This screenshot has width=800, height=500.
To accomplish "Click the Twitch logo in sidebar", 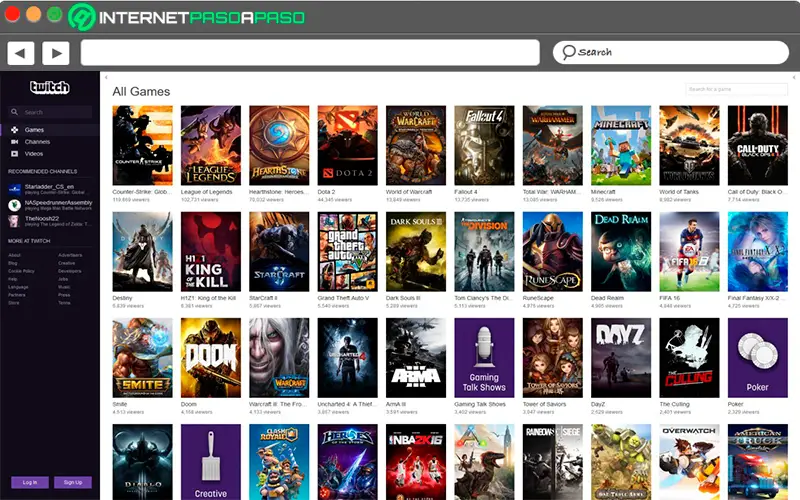I will pyautogui.click(x=49, y=87).
